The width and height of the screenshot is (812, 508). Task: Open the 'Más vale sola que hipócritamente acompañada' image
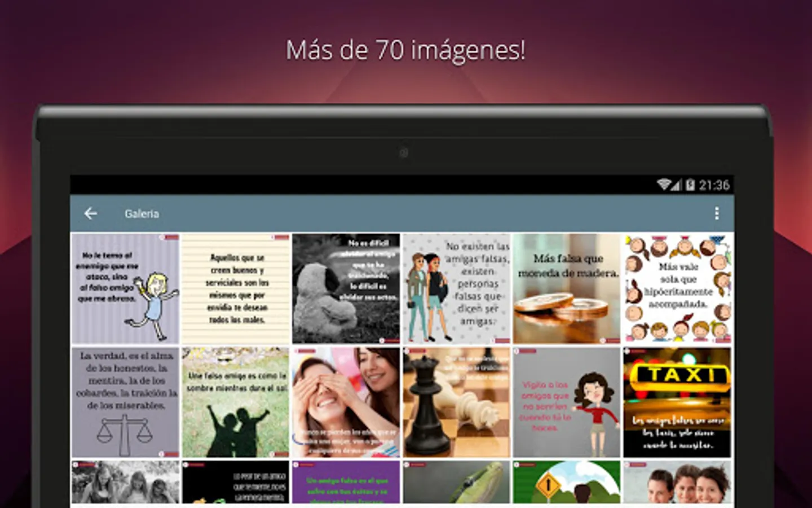click(677, 285)
